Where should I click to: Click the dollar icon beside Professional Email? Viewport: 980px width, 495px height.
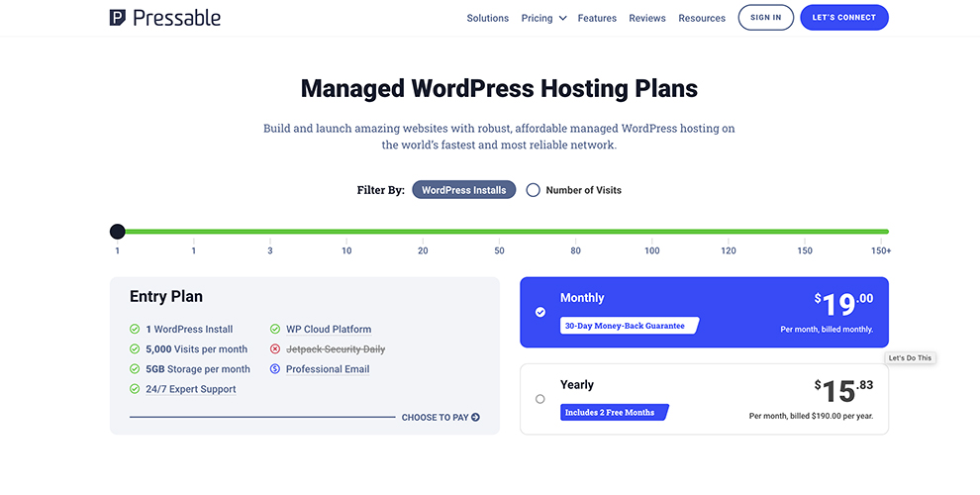coord(275,368)
